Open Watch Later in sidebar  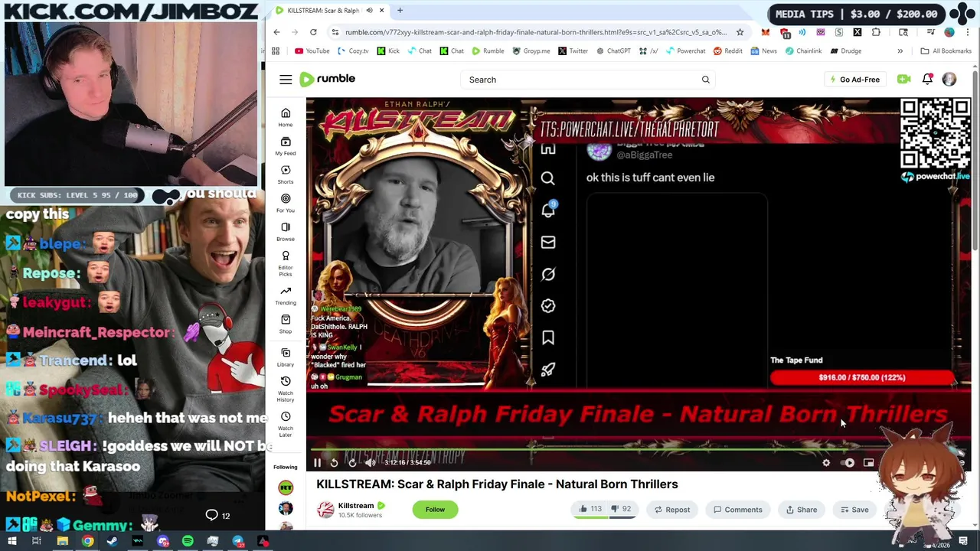point(286,425)
